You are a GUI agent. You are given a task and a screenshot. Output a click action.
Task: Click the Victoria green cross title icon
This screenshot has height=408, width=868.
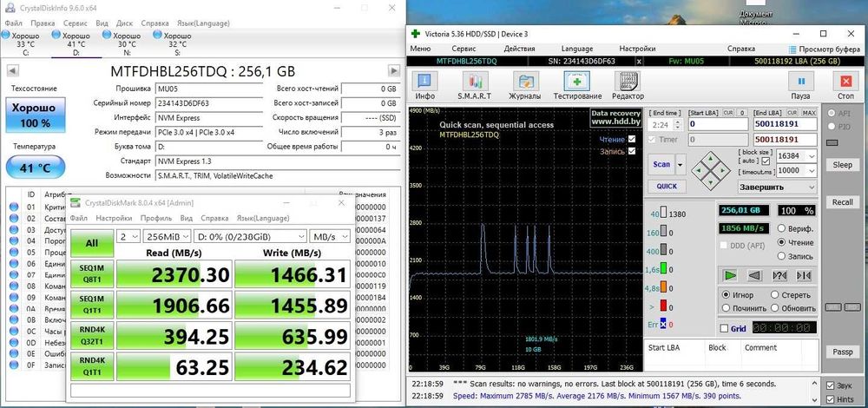click(415, 33)
